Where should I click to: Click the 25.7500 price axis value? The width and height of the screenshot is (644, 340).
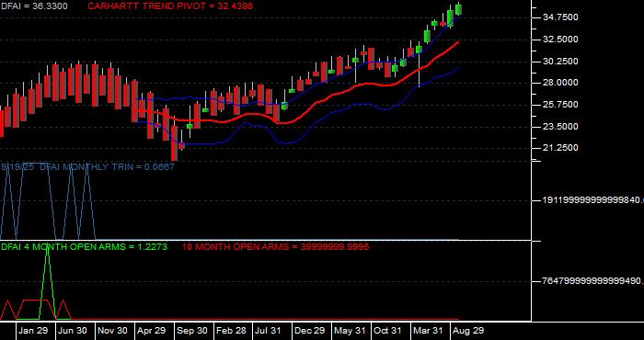pyautogui.click(x=560, y=105)
